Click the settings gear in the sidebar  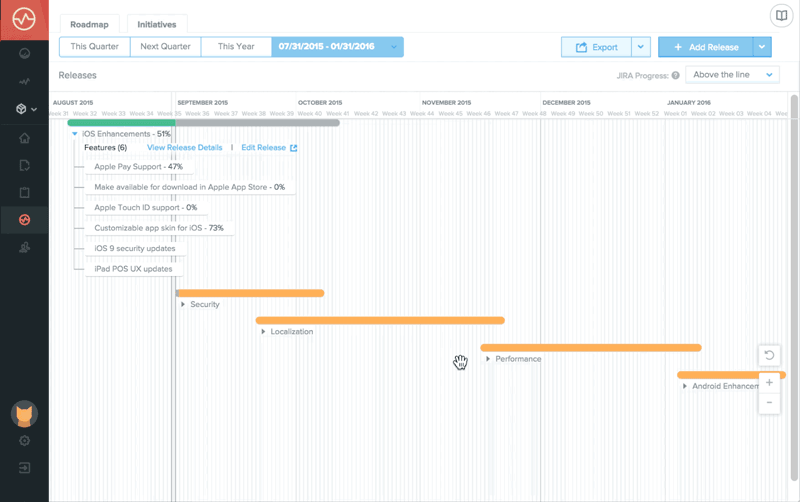tap(24, 441)
